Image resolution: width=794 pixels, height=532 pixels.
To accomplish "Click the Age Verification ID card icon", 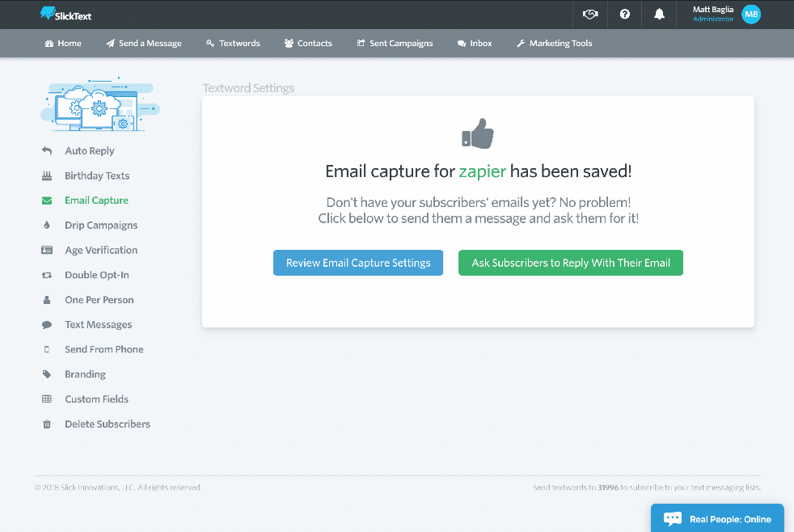I will [47, 250].
